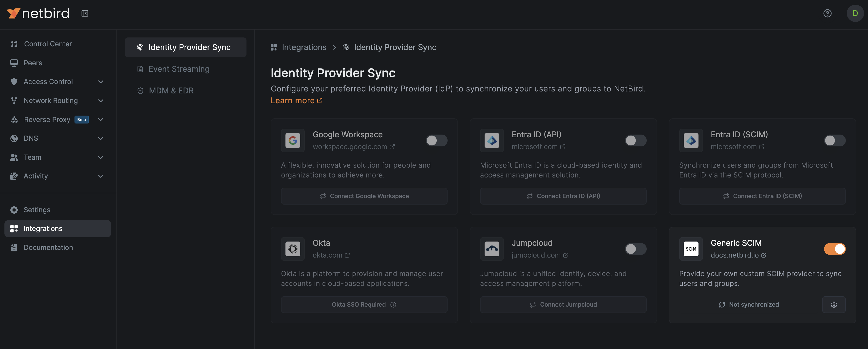
Task: Open Generic SCIM settings gear
Action: 834,305
